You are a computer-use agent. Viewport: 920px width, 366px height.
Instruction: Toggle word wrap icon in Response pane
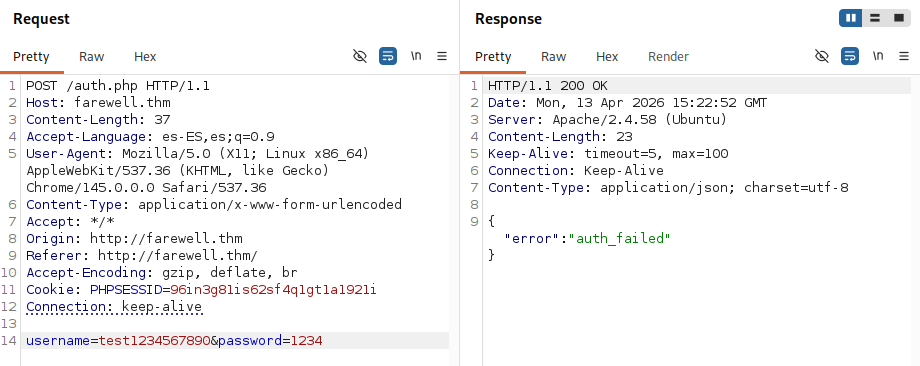(x=850, y=56)
